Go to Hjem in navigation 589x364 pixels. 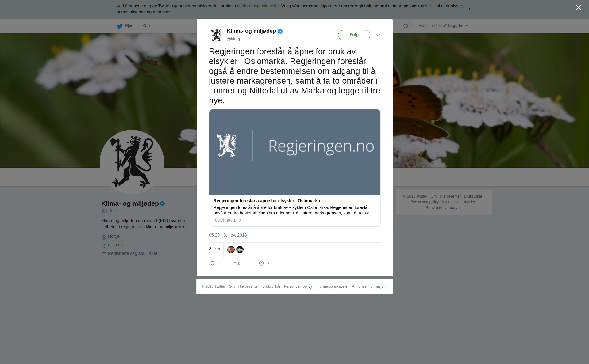click(x=129, y=26)
